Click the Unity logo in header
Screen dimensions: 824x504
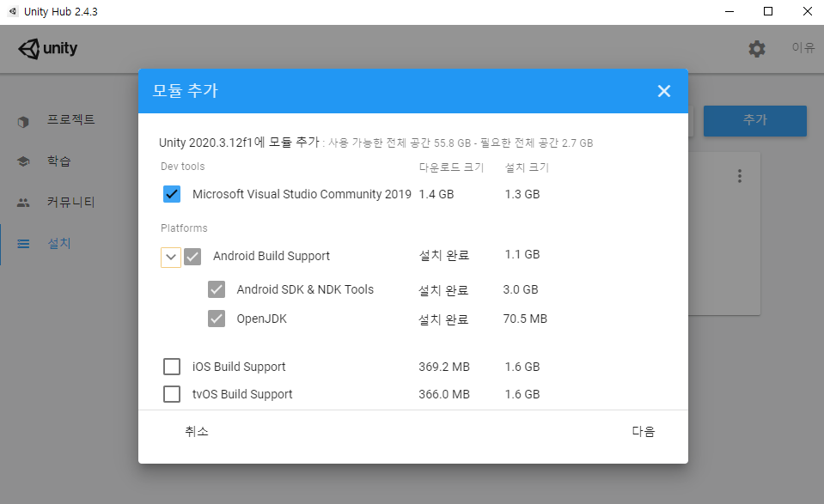click(x=48, y=48)
